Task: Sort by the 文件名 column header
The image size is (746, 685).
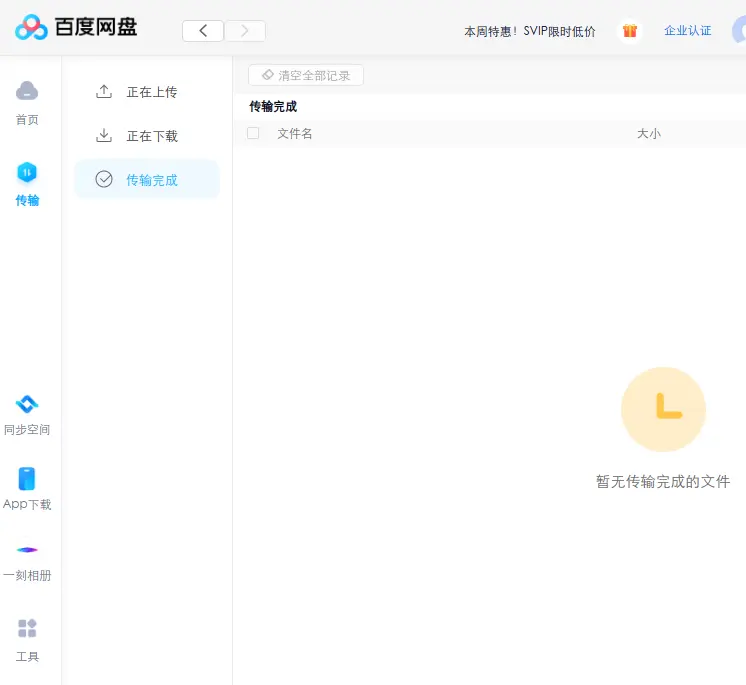Action: click(x=295, y=134)
